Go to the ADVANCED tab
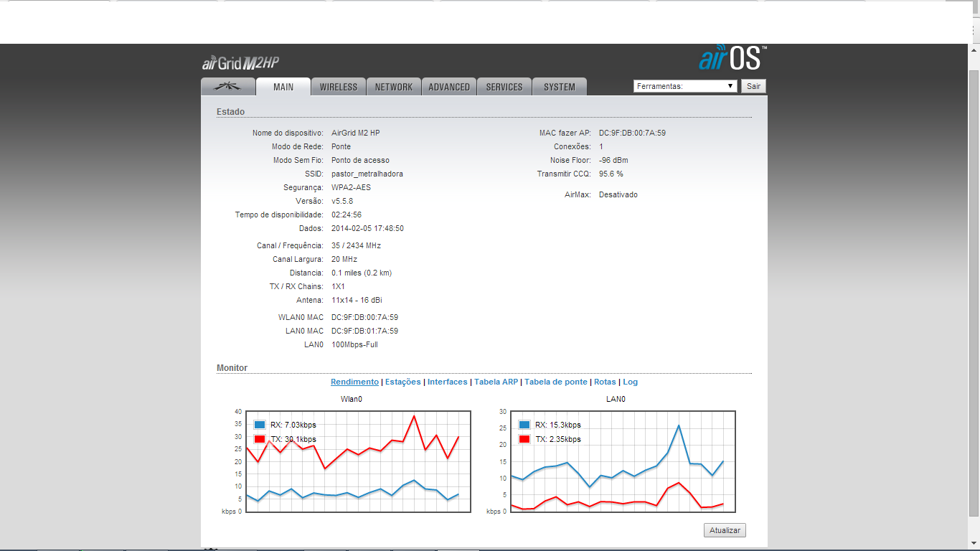 (449, 87)
